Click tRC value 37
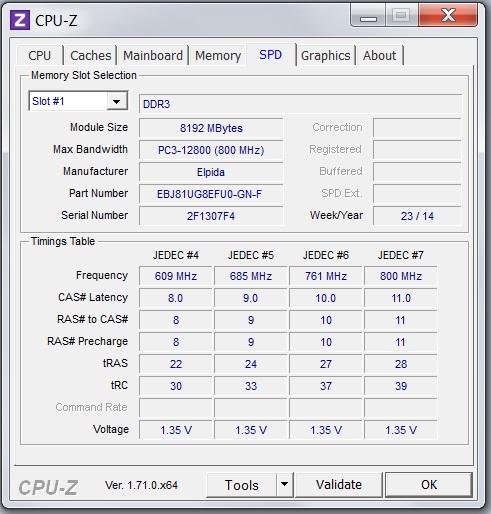The image size is (491, 514). pyautogui.click(x=326, y=386)
